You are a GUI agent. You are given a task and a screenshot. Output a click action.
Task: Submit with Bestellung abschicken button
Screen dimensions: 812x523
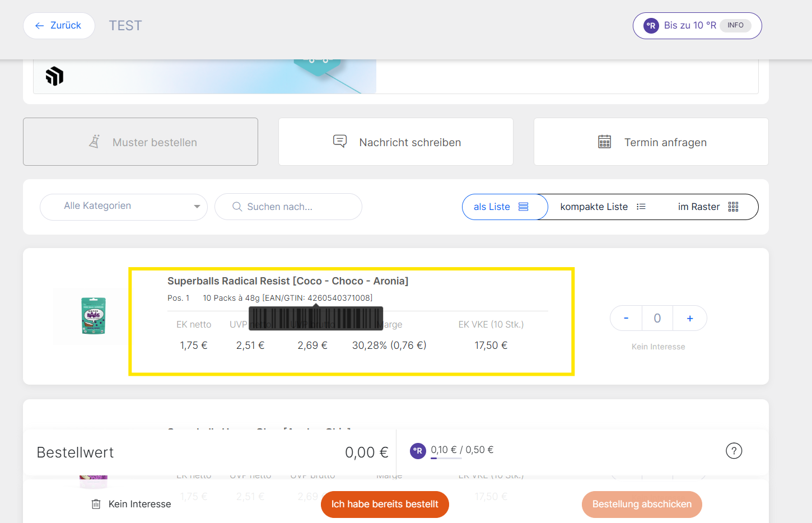click(x=642, y=504)
